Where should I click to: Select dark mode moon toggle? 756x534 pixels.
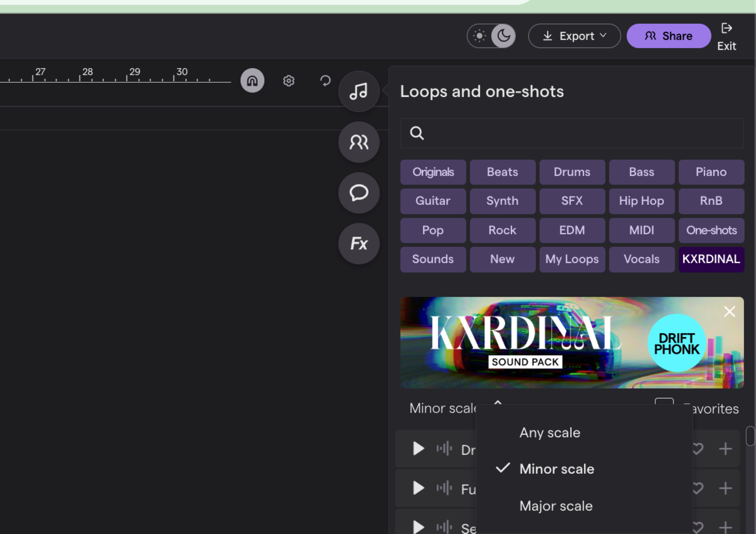point(503,36)
